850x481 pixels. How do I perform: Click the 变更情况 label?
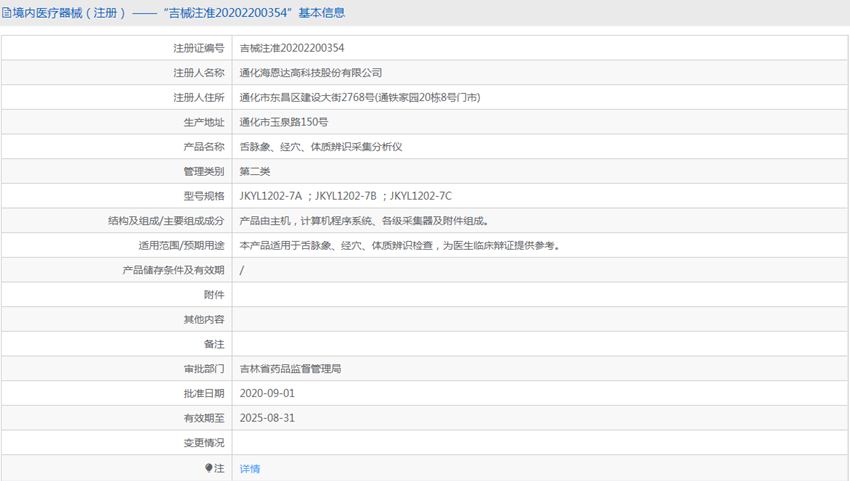pos(204,443)
